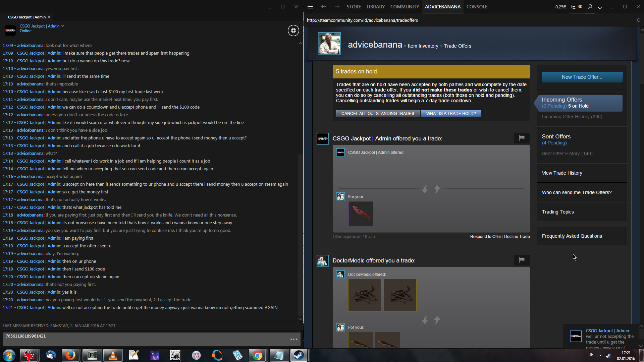The image size is (644, 362).
Task: Open the COMMUNITY menu
Action: 405,7
